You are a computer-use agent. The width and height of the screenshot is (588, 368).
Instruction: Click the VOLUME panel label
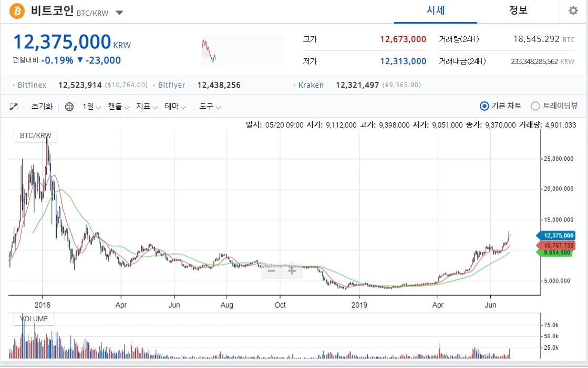coord(34,319)
